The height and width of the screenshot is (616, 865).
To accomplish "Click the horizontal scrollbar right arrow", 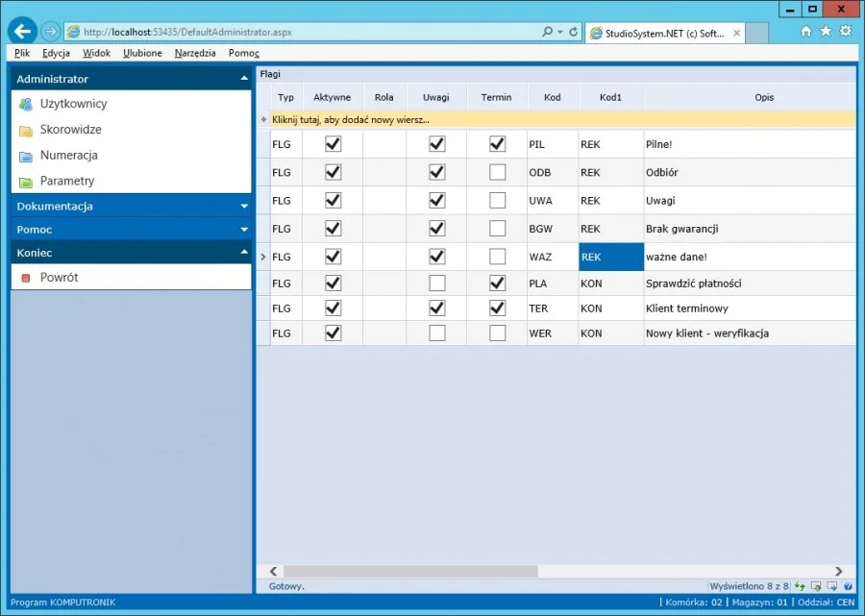I will click(838, 572).
